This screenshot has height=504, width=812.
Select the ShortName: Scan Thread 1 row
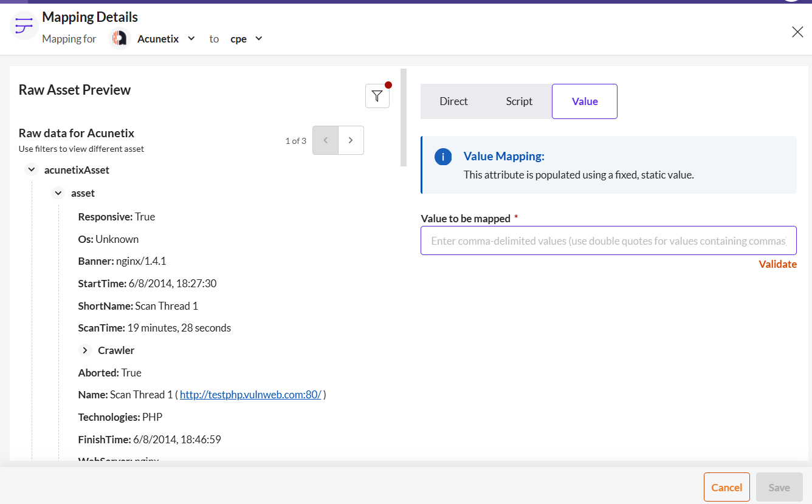click(x=139, y=306)
